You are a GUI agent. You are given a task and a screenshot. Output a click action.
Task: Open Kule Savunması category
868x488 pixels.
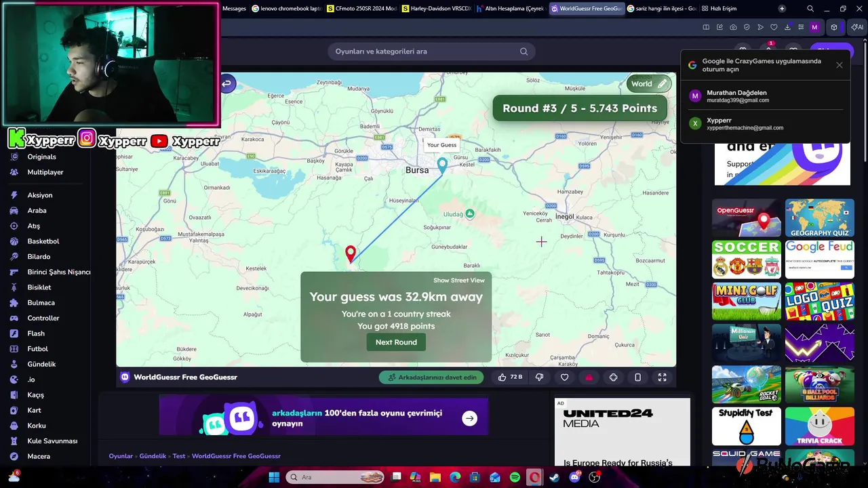point(52,441)
